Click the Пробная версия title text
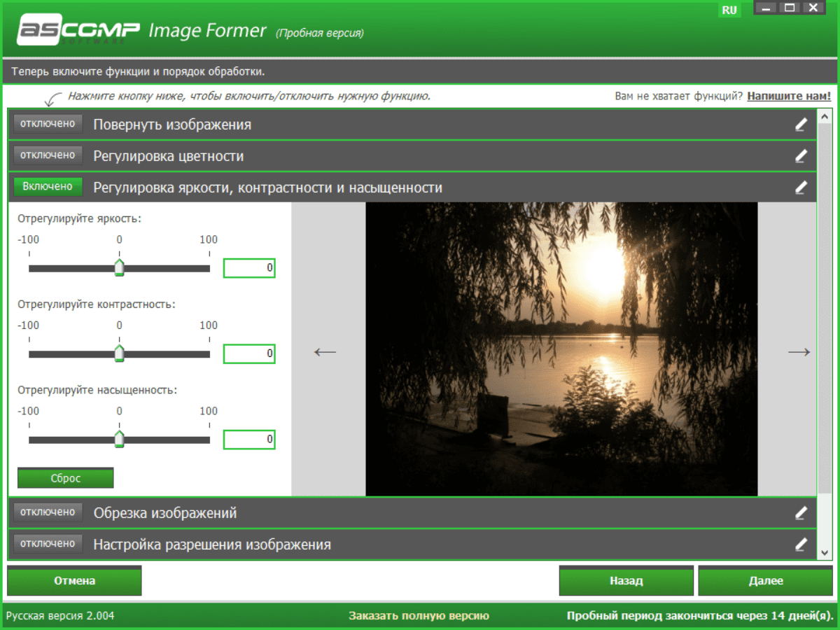840x630 pixels. (320, 34)
